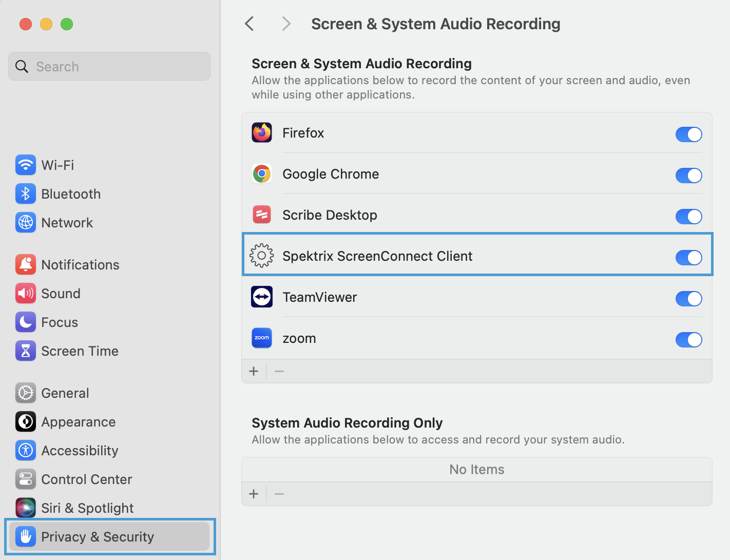Click the magnifying glass search icon
The width and height of the screenshot is (730, 560).
[22, 67]
